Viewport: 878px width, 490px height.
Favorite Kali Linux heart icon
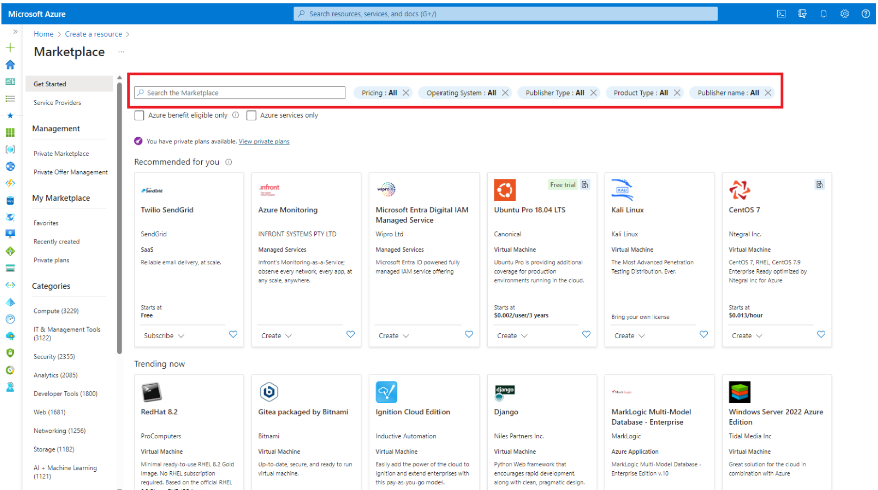coord(704,334)
